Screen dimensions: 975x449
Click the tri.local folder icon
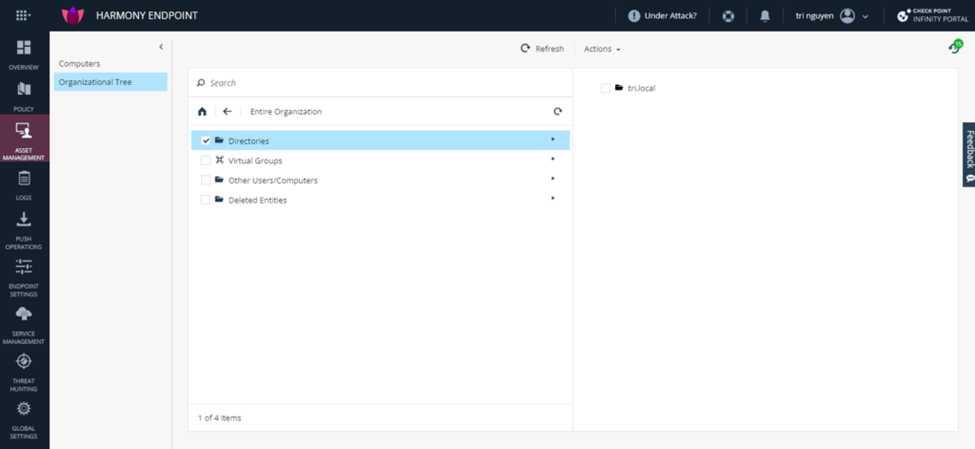point(619,88)
